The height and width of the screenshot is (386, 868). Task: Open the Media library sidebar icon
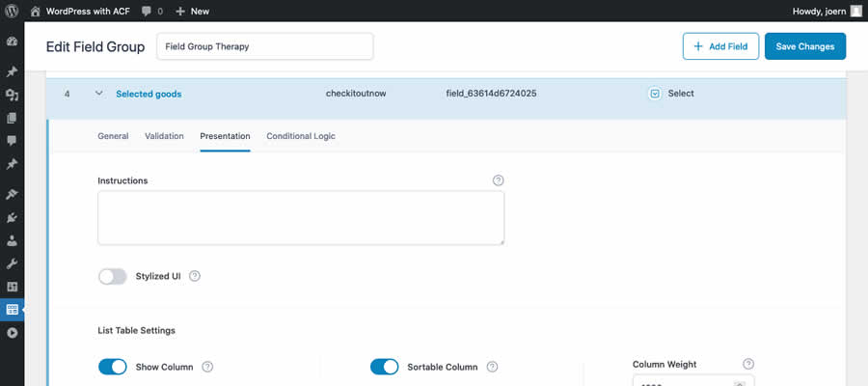point(13,96)
